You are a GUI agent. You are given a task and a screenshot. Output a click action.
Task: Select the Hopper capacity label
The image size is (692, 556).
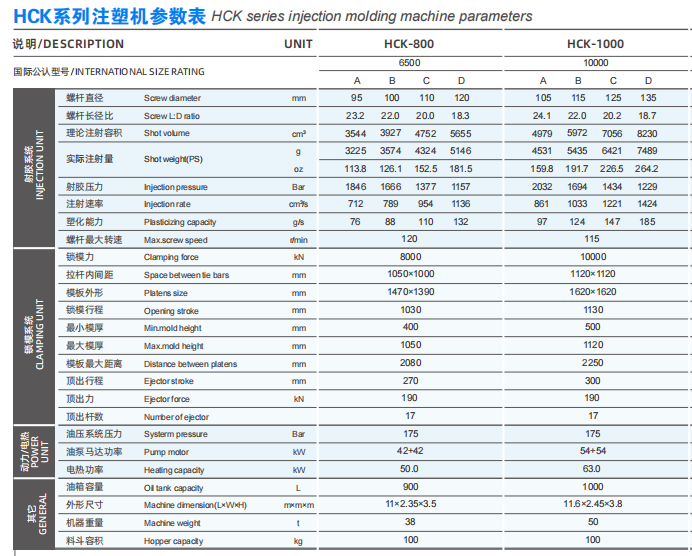[173, 541]
